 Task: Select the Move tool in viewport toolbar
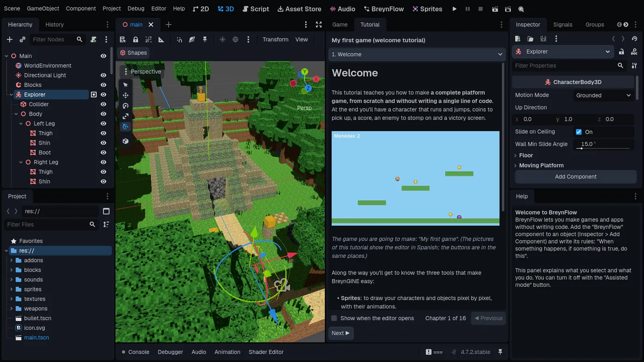click(x=126, y=96)
